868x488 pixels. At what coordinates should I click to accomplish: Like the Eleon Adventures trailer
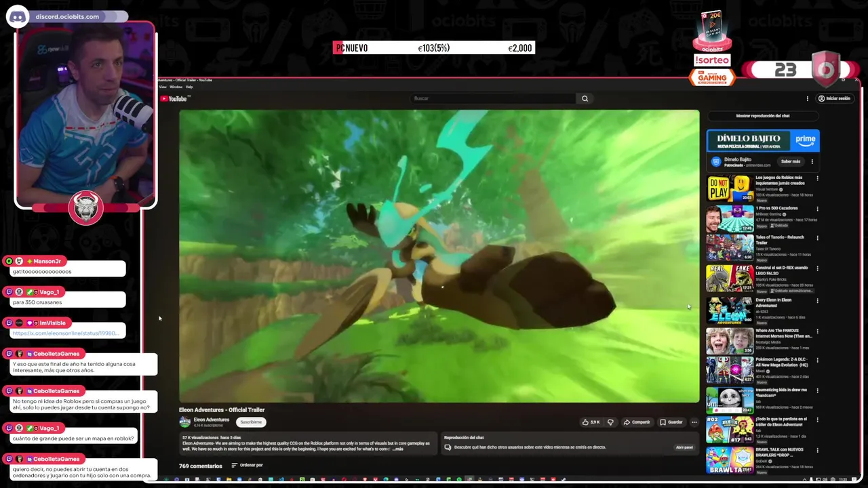(x=591, y=422)
